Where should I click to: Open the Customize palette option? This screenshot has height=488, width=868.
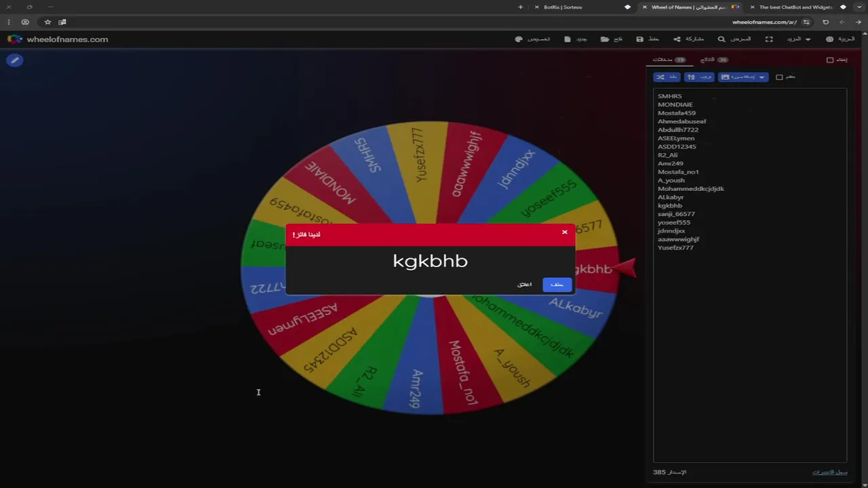(533, 39)
